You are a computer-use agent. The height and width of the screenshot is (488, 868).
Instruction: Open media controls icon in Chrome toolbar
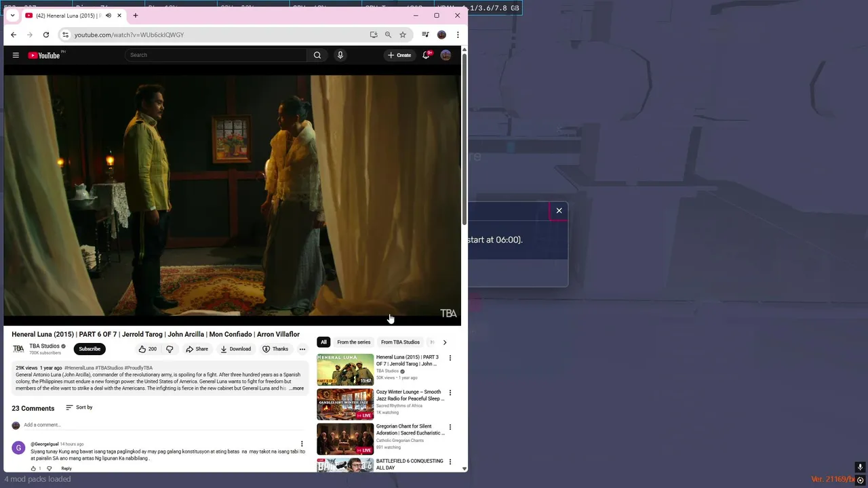click(425, 35)
